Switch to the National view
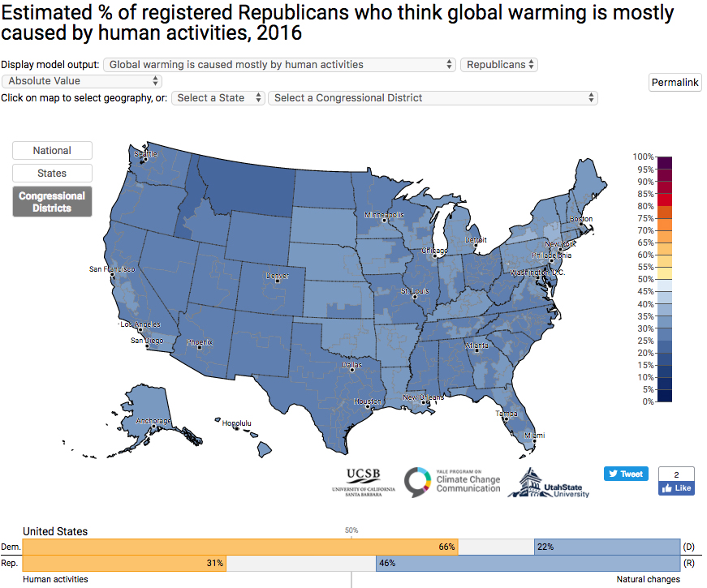 coord(52,150)
